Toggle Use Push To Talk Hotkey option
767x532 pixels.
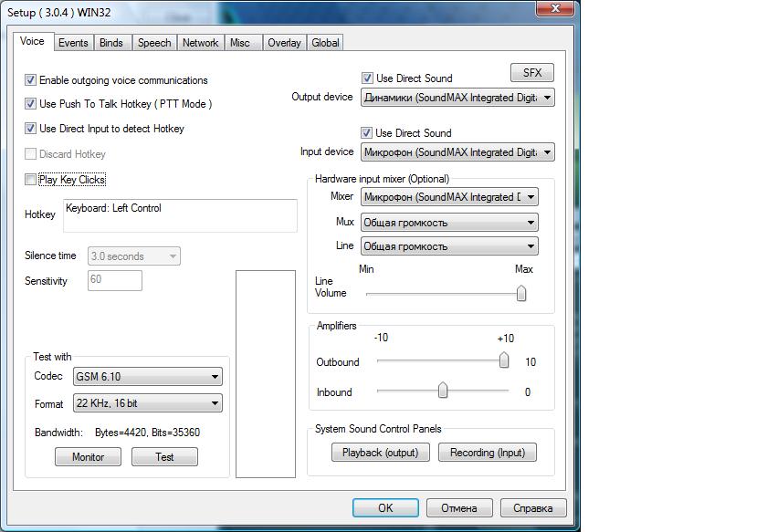(x=31, y=104)
